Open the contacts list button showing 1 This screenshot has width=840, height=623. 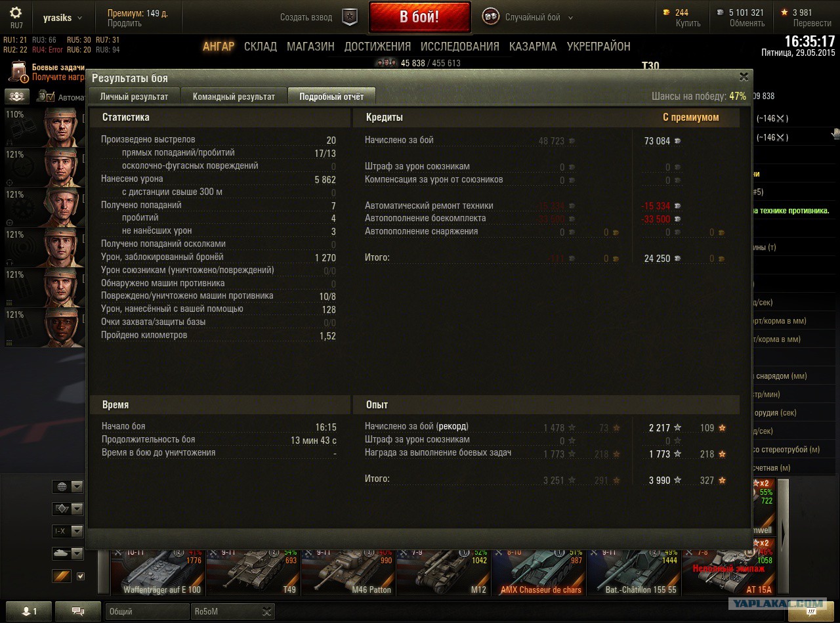pos(29,611)
